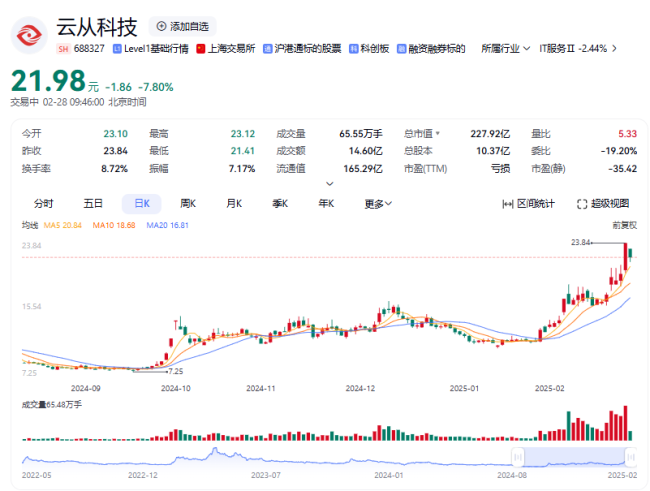Screen dimensions: 650x491
Task: Click 沪港通标的股票 tag
Action: coord(303,49)
